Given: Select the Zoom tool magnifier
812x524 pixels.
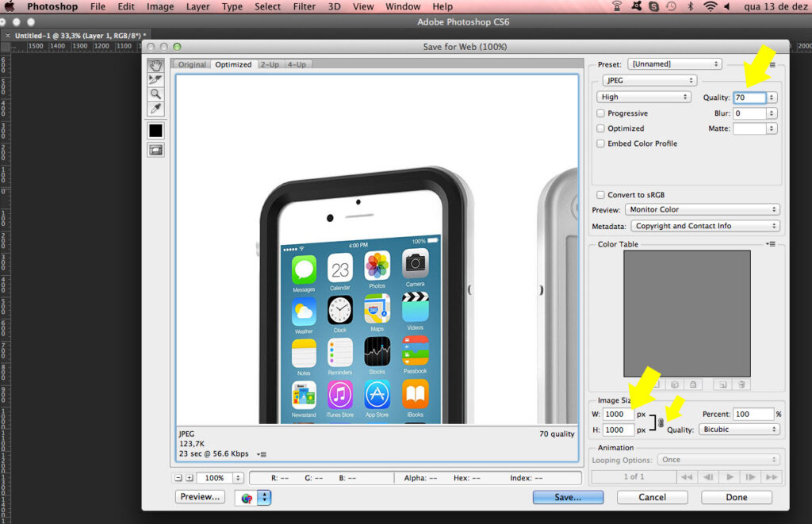Looking at the screenshot, I should (x=155, y=94).
